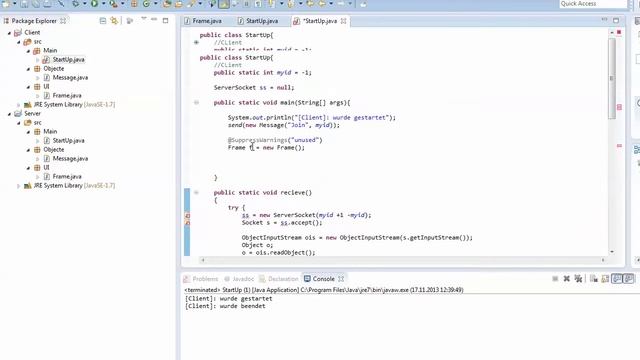The image size is (640, 360).
Task: Click the Quick Access search field
Action: (593, 4)
